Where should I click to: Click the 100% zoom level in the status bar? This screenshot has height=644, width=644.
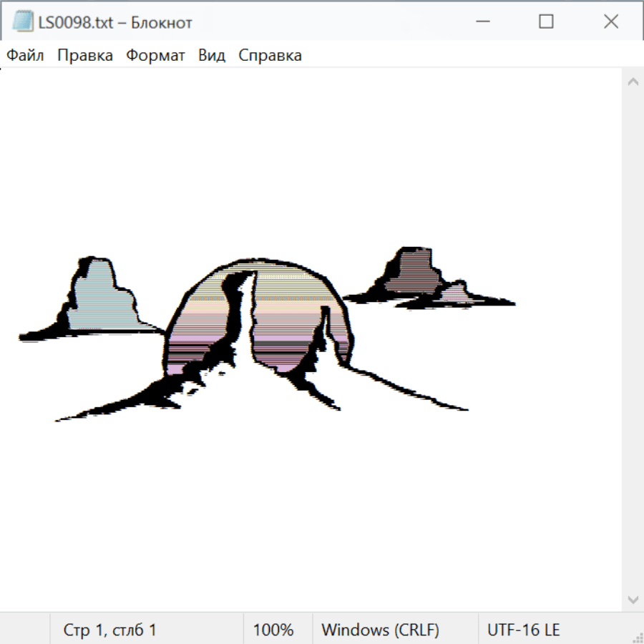pyautogui.click(x=273, y=630)
